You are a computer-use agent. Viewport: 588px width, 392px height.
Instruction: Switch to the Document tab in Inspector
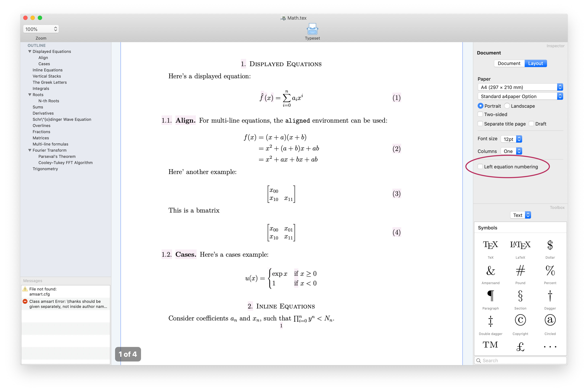tap(509, 64)
